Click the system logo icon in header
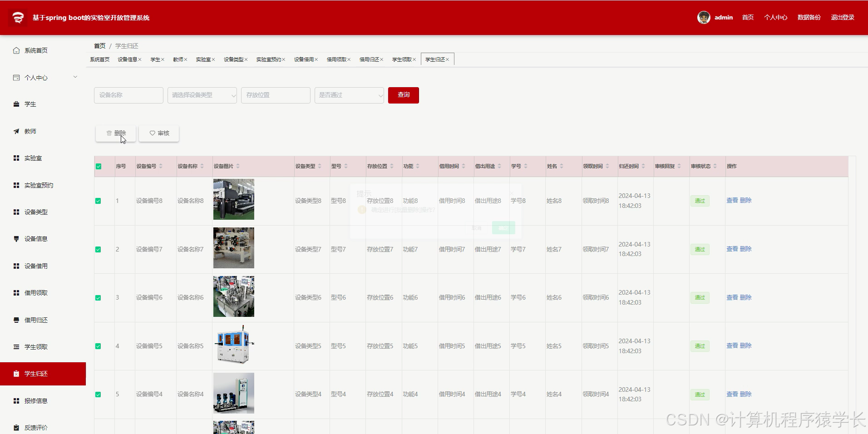Viewport: 868px width, 434px height. 18,18
